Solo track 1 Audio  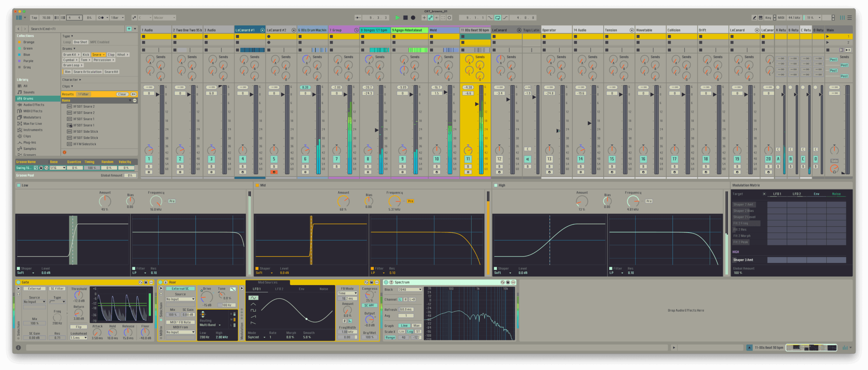[x=149, y=166]
